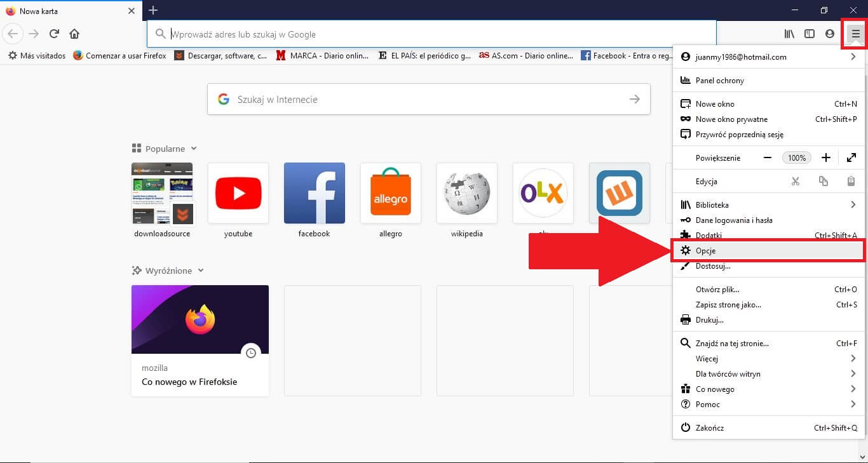The image size is (868, 463).
Task: Collapse the Wyróżnione section chevron
Action: click(201, 271)
